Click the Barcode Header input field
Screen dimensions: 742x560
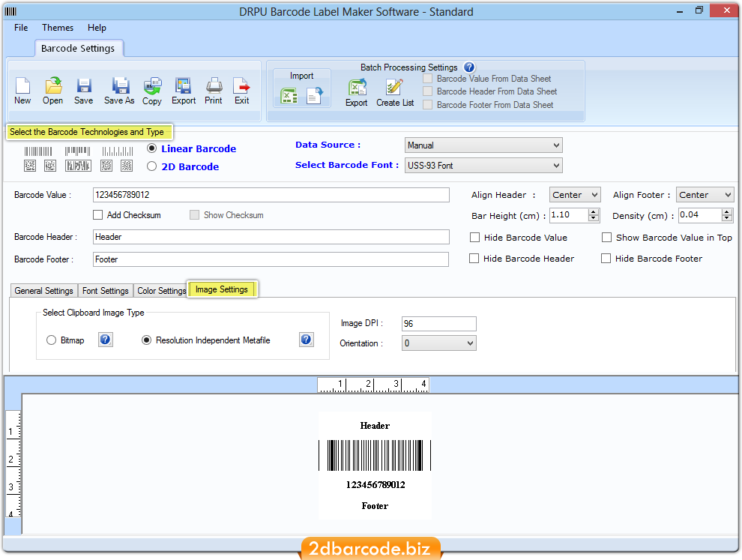(x=271, y=237)
